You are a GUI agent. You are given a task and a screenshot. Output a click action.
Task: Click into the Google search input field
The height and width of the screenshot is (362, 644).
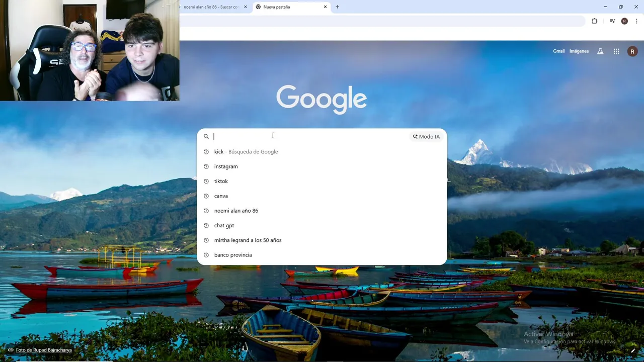click(x=310, y=136)
